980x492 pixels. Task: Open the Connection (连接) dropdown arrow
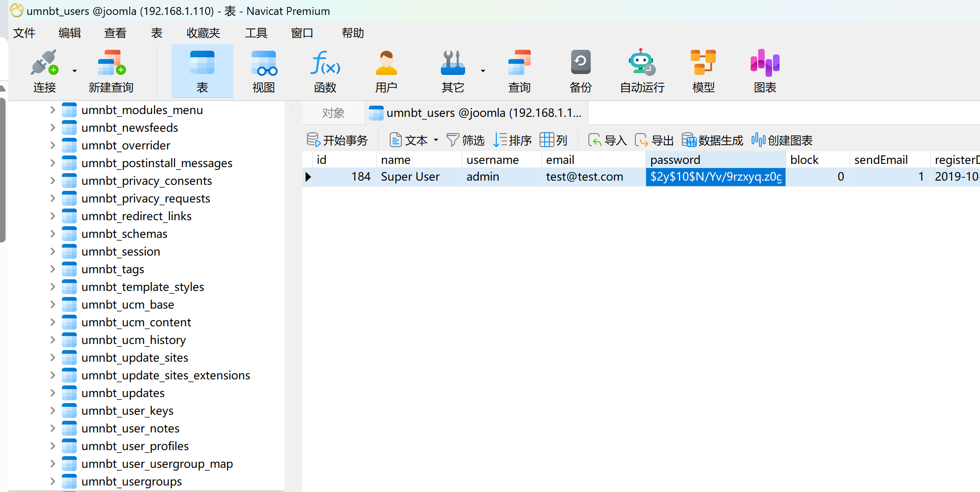click(x=74, y=71)
